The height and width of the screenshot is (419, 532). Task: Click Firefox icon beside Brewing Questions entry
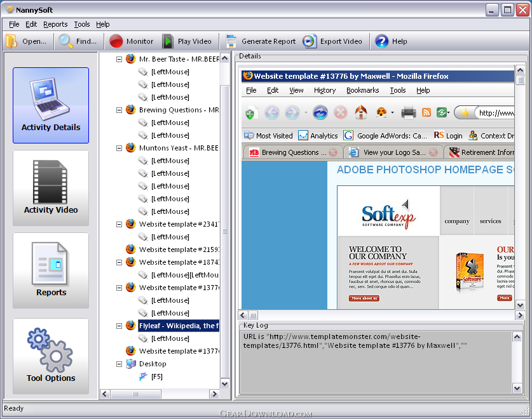(x=131, y=110)
